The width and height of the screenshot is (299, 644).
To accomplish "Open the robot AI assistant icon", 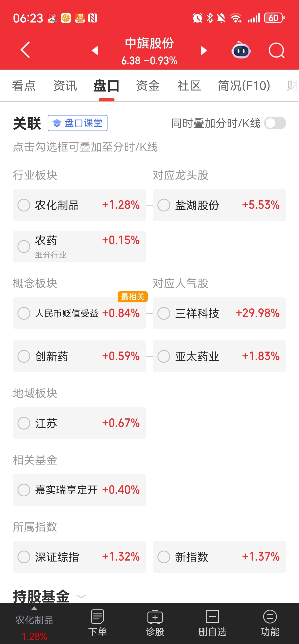I will point(241,50).
